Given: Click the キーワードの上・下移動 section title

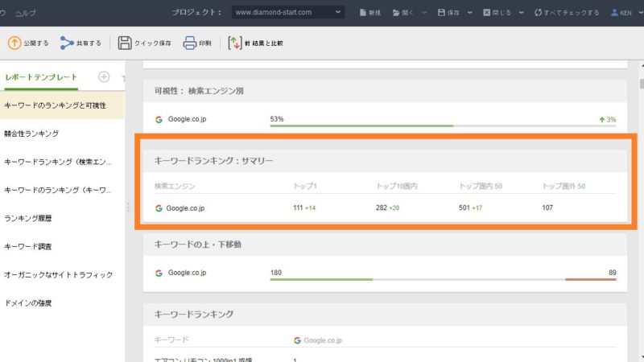Looking at the screenshot, I should click(x=197, y=245).
